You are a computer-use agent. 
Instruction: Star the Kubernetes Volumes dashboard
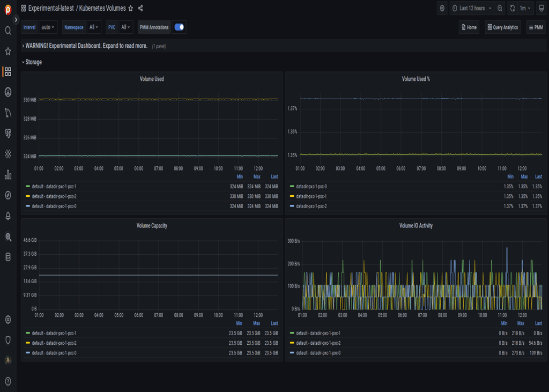(x=130, y=8)
